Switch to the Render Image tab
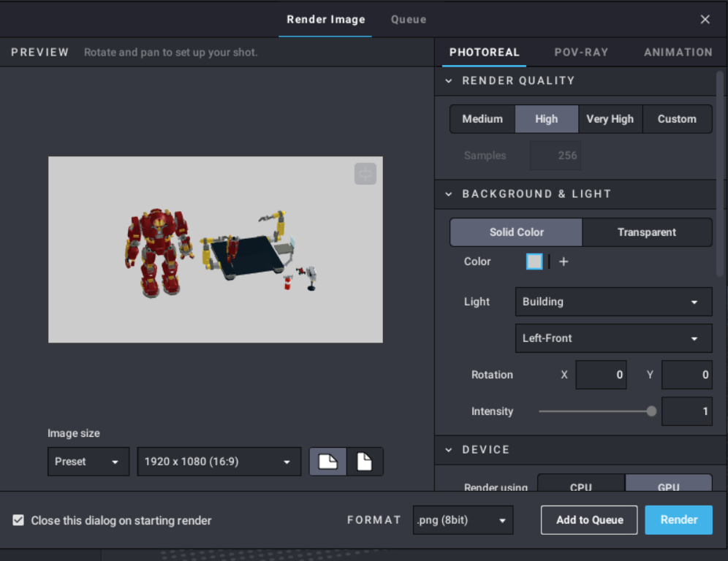 click(325, 20)
